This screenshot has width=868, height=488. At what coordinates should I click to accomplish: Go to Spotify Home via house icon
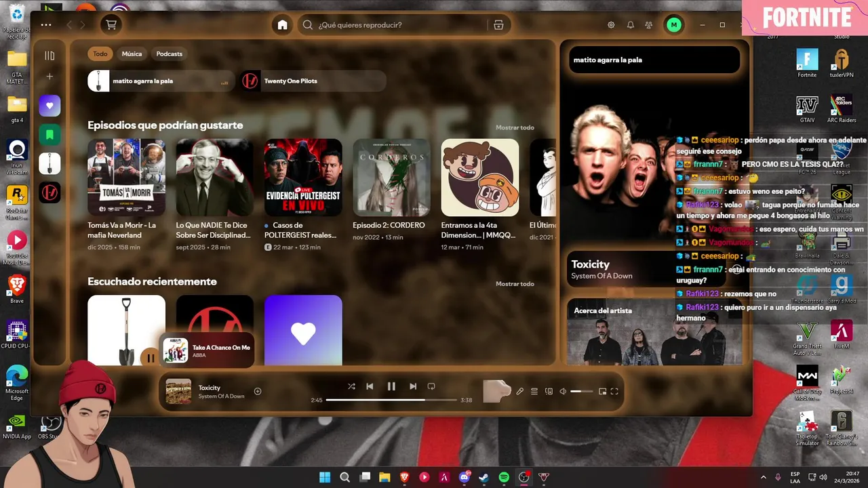(x=282, y=25)
